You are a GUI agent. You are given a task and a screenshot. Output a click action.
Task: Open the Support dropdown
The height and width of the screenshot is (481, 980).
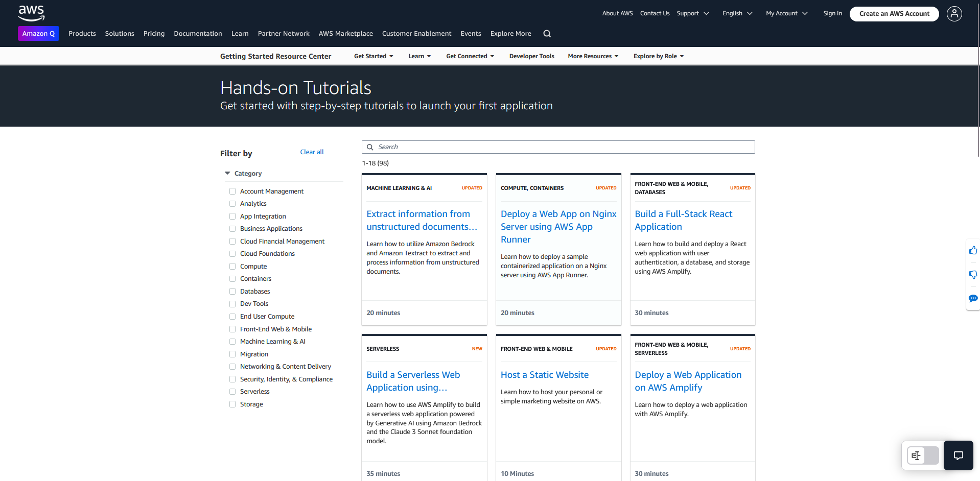[x=693, y=13]
